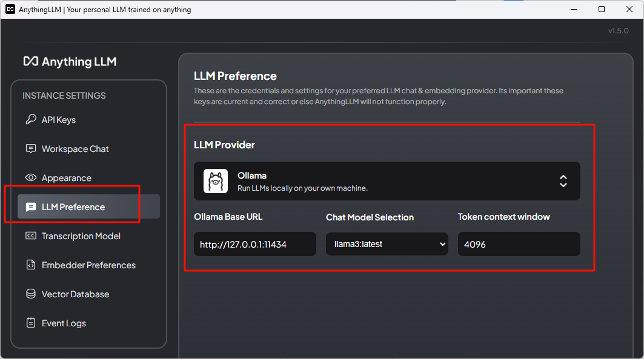Click the LLM Preference chat icon
This screenshot has height=359, width=644.
pyautogui.click(x=30, y=207)
